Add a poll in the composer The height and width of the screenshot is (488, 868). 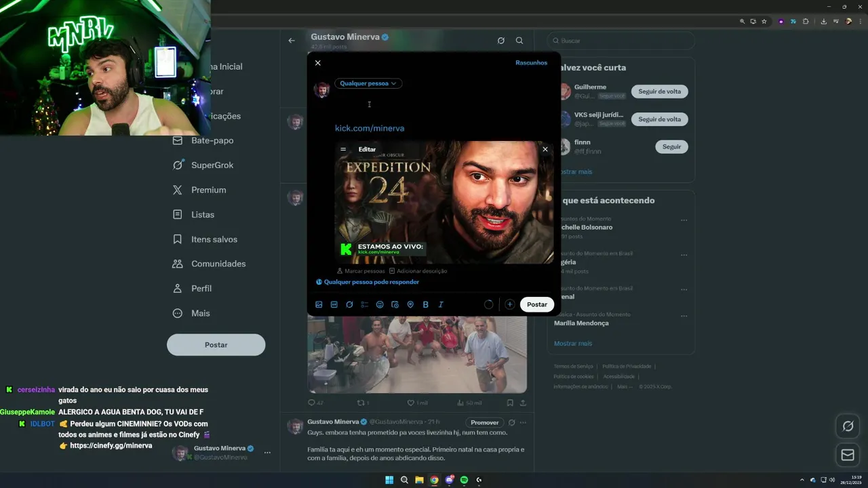pos(365,305)
